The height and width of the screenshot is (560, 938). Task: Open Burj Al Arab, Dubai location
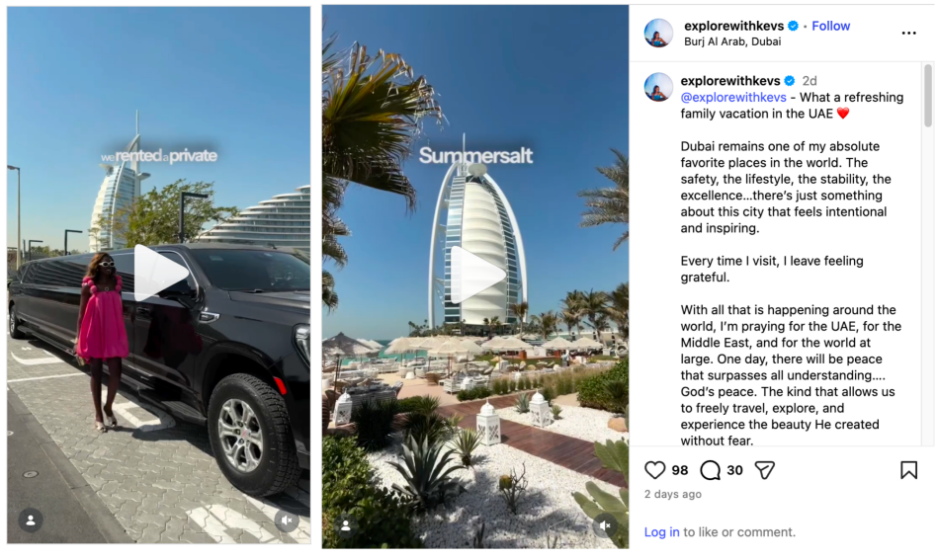tap(732, 41)
